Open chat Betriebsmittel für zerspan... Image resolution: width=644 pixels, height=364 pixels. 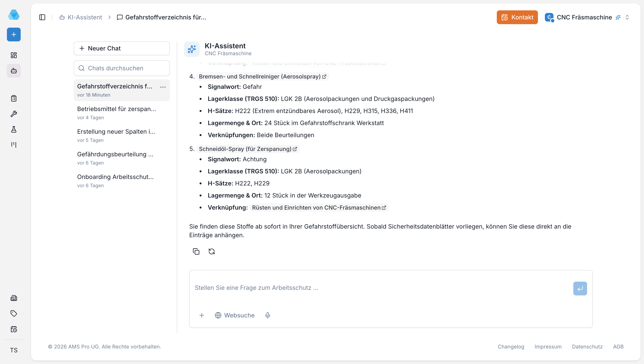click(122, 113)
